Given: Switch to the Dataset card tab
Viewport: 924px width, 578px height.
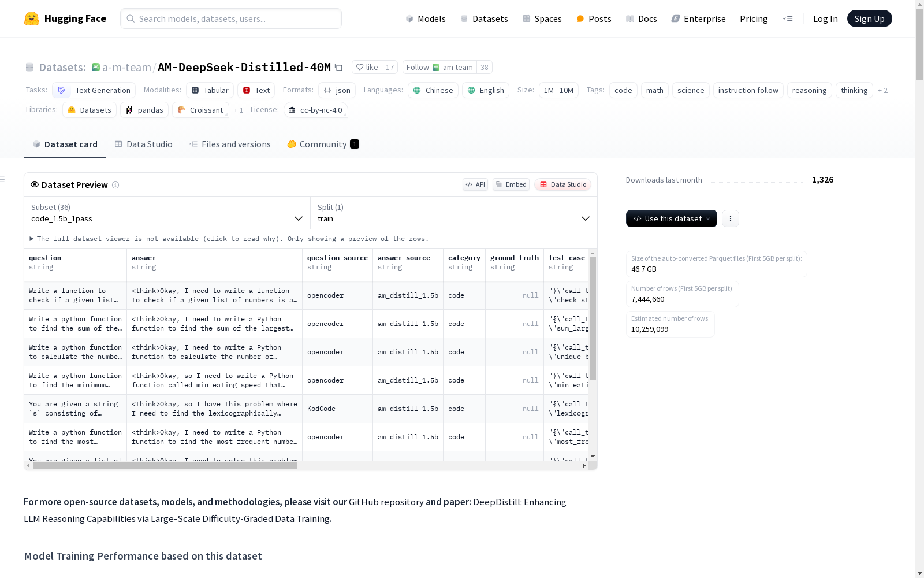Looking at the screenshot, I should pyautogui.click(x=65, y=144).
